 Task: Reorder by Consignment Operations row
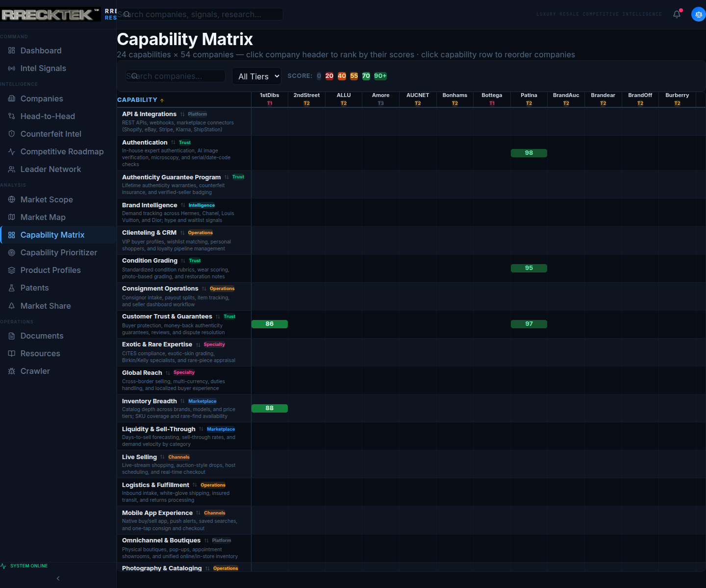point(184,296)
